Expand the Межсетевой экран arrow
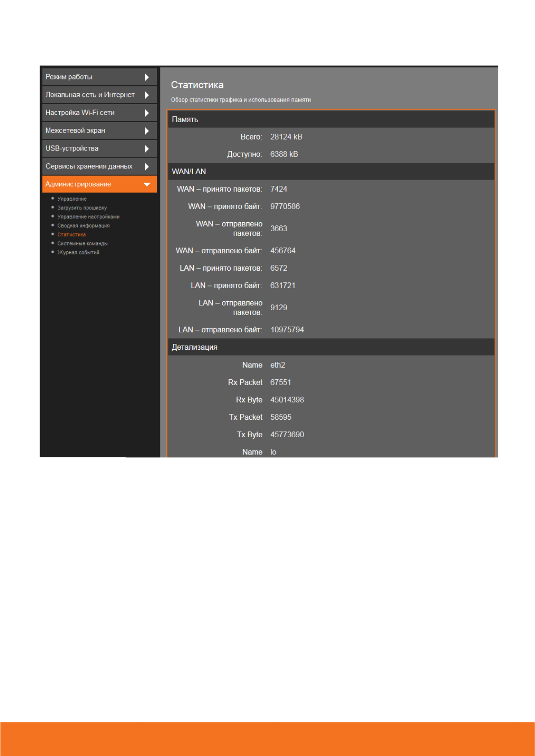 point(146,131)
